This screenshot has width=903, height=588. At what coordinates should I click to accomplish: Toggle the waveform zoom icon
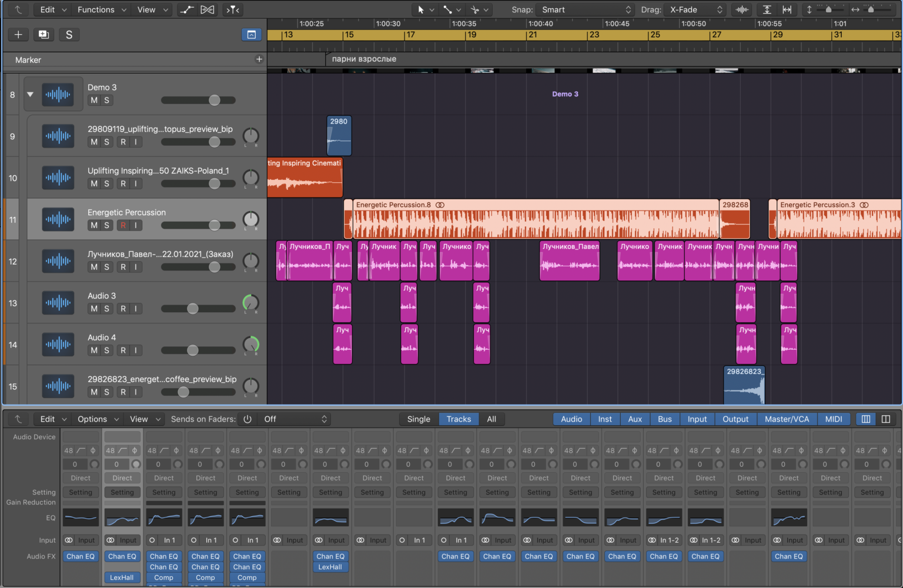(743, 9)
